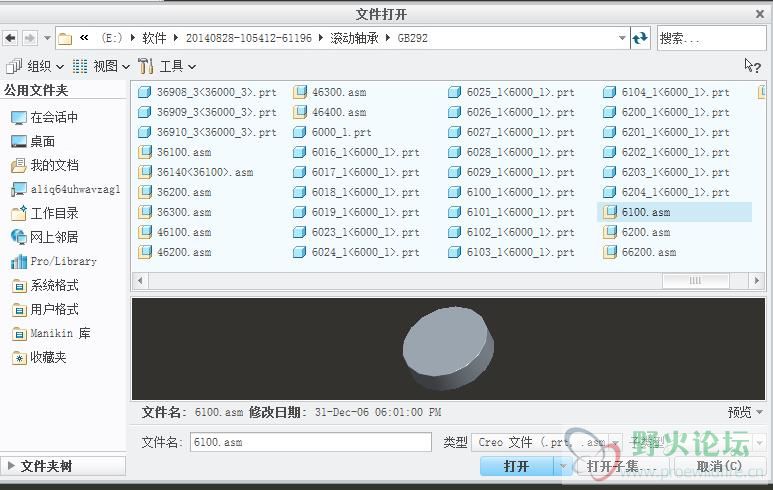Screen dimensions: 773x490
Task: Click the horizontal scrollbar thumb
Action: click(695, 280)
